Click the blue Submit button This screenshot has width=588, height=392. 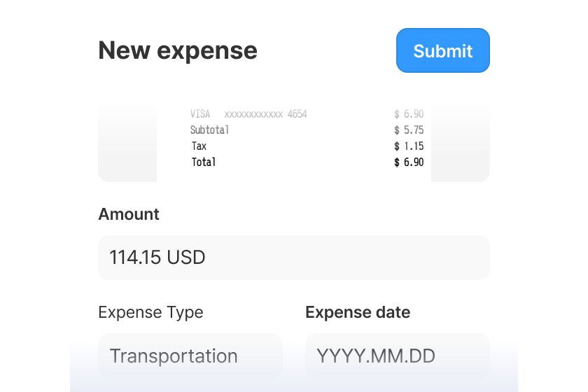pyautogui.click(x=443, y=50)
